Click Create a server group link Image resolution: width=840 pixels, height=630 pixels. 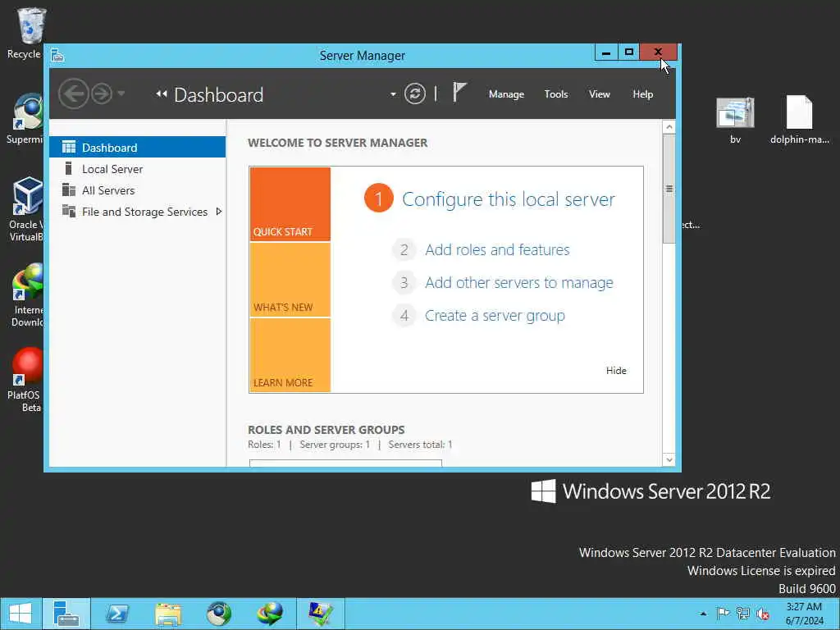[x=495, y=316]
